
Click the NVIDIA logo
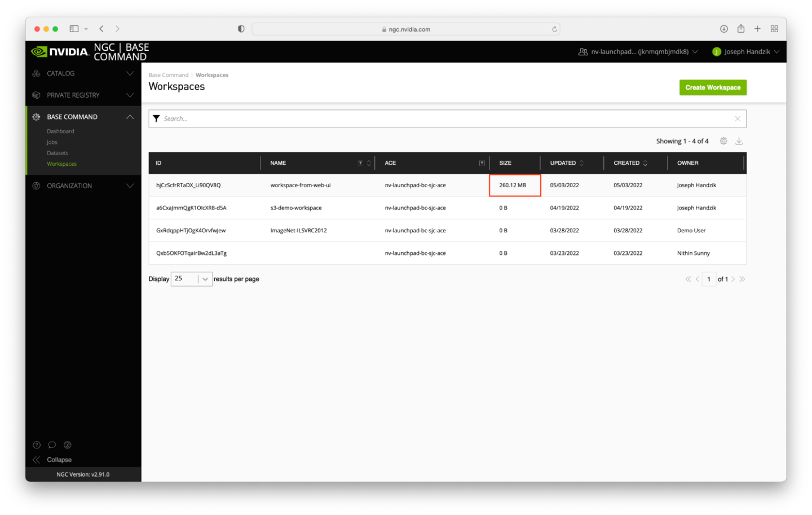pos(60,52)
